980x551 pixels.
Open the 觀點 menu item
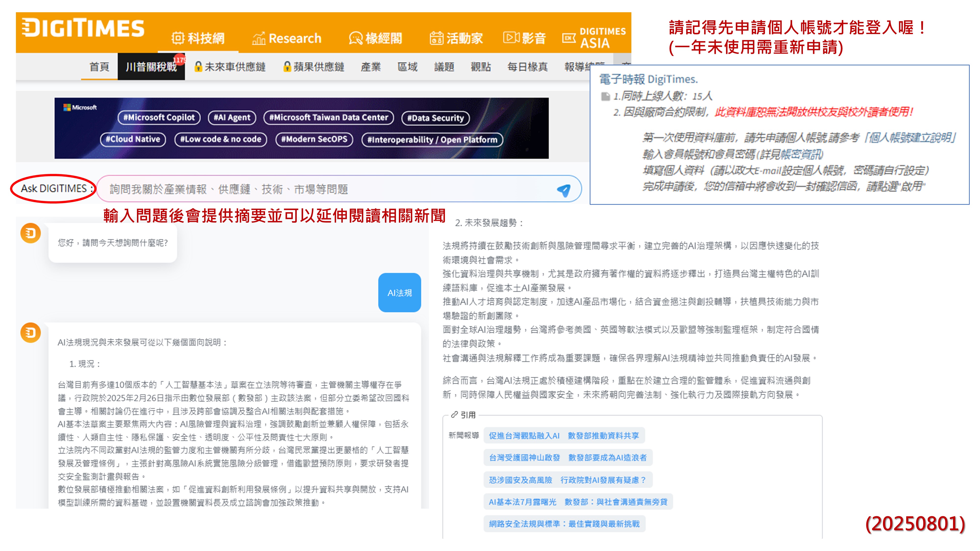[481, 67]
